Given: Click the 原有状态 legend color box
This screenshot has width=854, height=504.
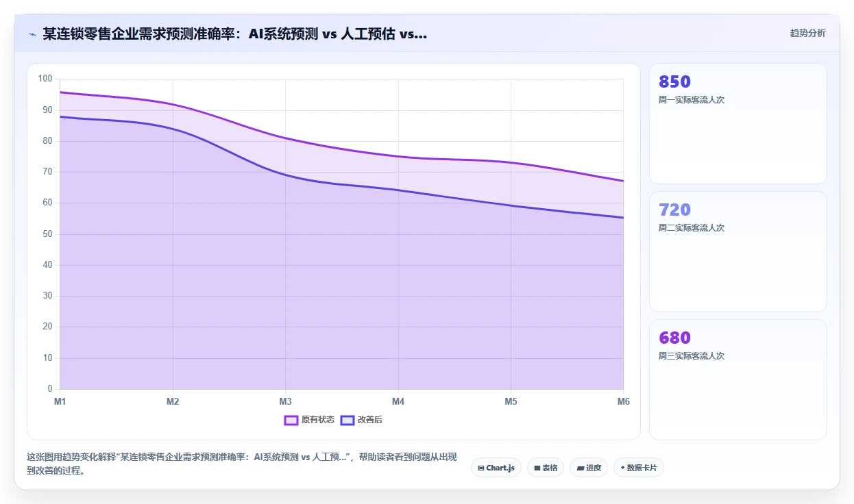Looking at the screenshot, I should coord(291,420).
